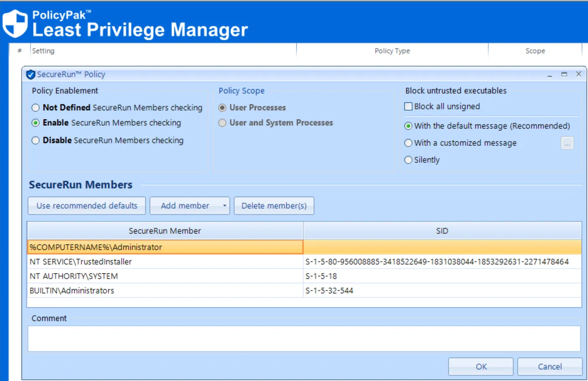
Task: Click the TrustedInstaller S-1-5-80 SID cell
Action: (x=442, y=262)
